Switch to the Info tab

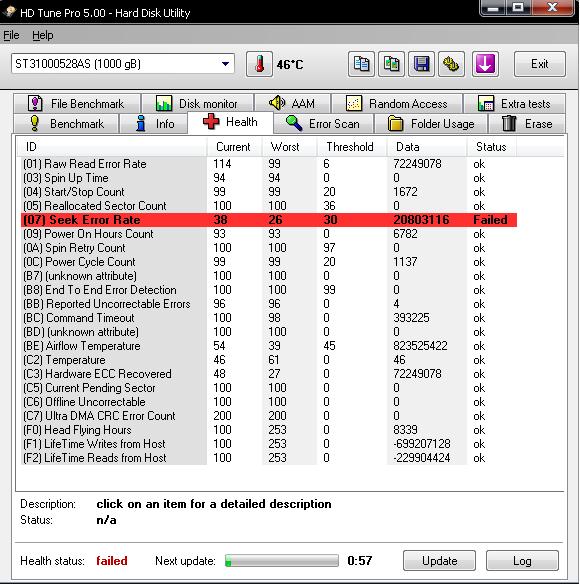tap(153, 124)
